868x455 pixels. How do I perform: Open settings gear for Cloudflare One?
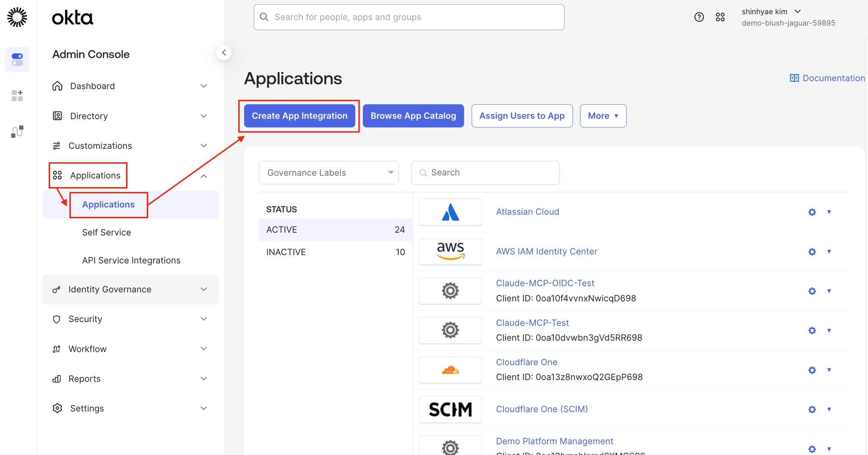(x=812, y=370)
